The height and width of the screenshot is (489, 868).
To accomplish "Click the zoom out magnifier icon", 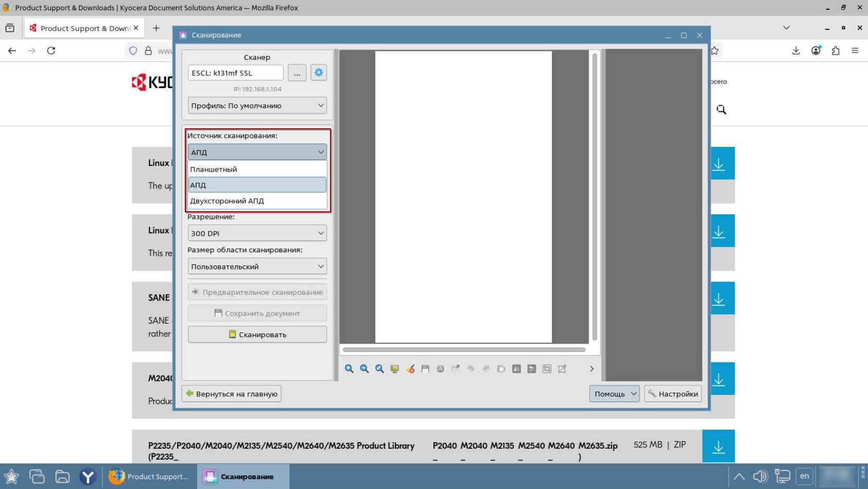I will coord(364,369).
